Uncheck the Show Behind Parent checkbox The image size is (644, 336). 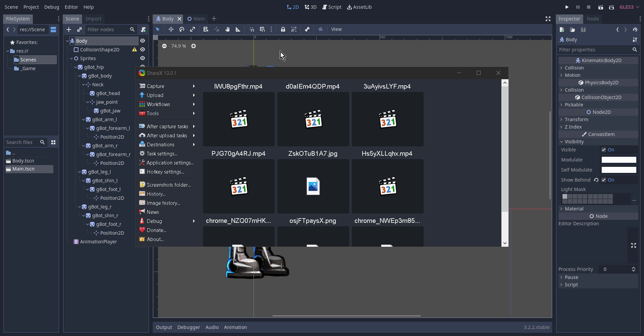[x=604, y=180]
